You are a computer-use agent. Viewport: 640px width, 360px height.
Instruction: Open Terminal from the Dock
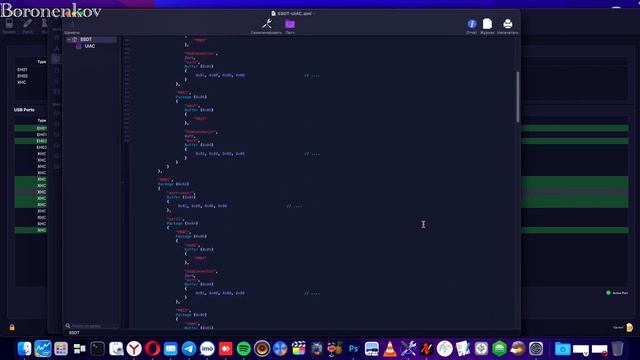[x=98, y=349]
